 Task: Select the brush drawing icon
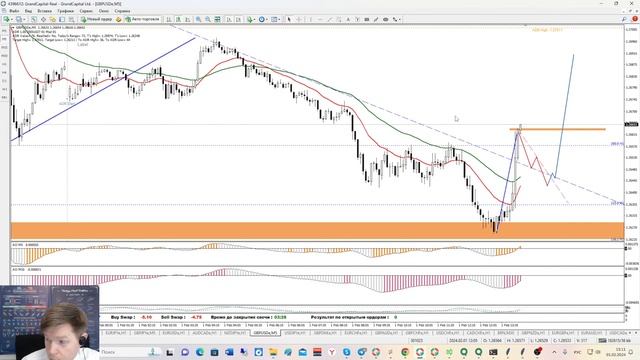click(x=376, y=19)
